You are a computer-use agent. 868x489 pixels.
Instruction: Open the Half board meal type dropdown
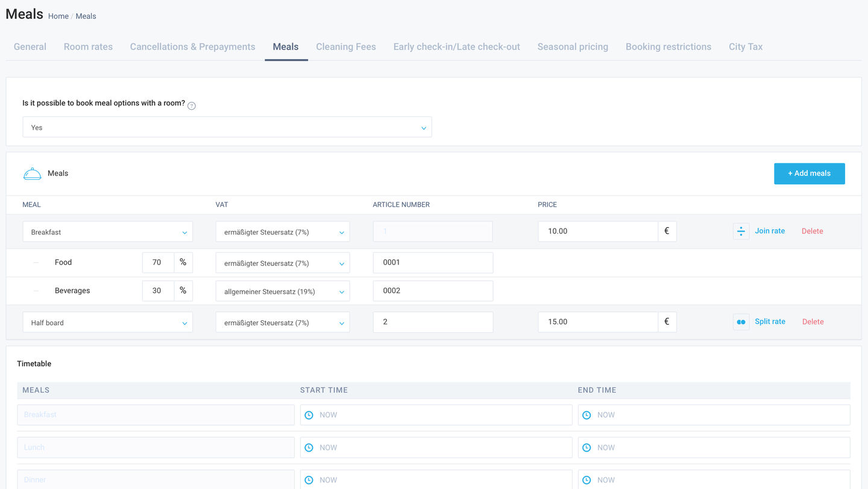108,323
